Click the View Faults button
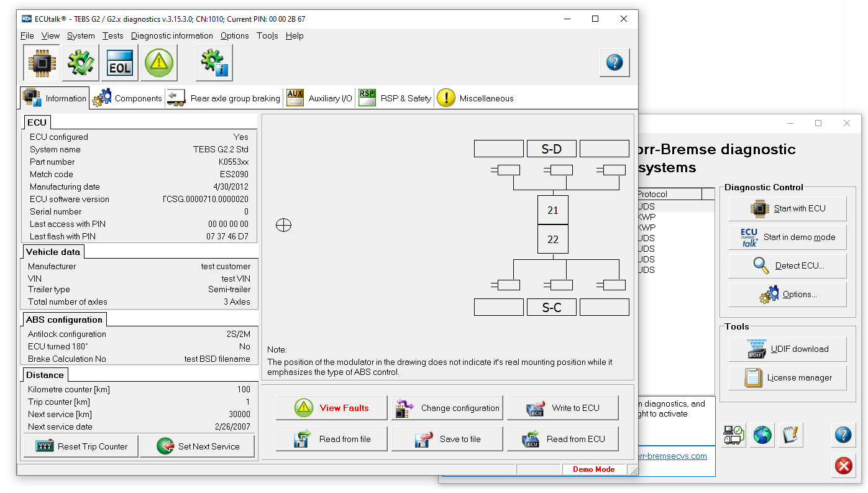Image resolution: width=868 pixels, height=493 pixels. [x=331, y=408]
